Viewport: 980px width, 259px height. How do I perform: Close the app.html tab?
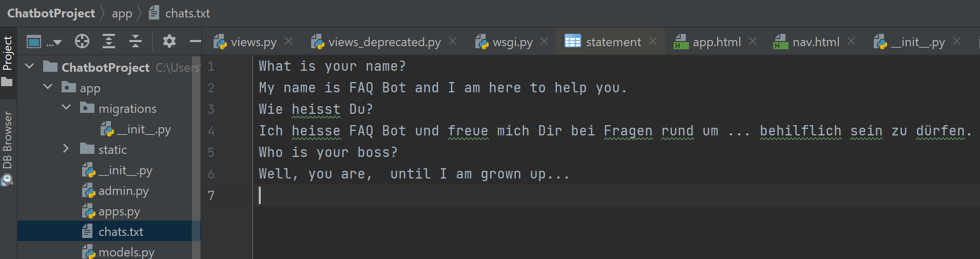(x=753, y=41)
